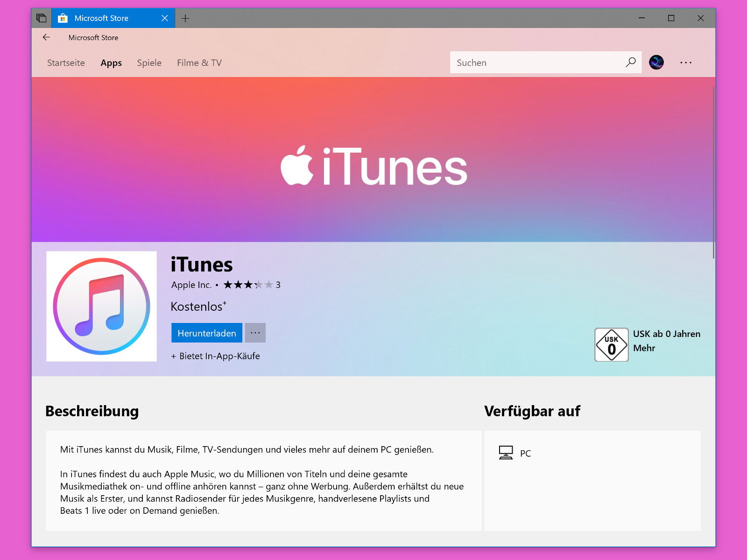Open the user account avatar
The height and width of the screenshot is (560, 747).
(x=656, y=62)
